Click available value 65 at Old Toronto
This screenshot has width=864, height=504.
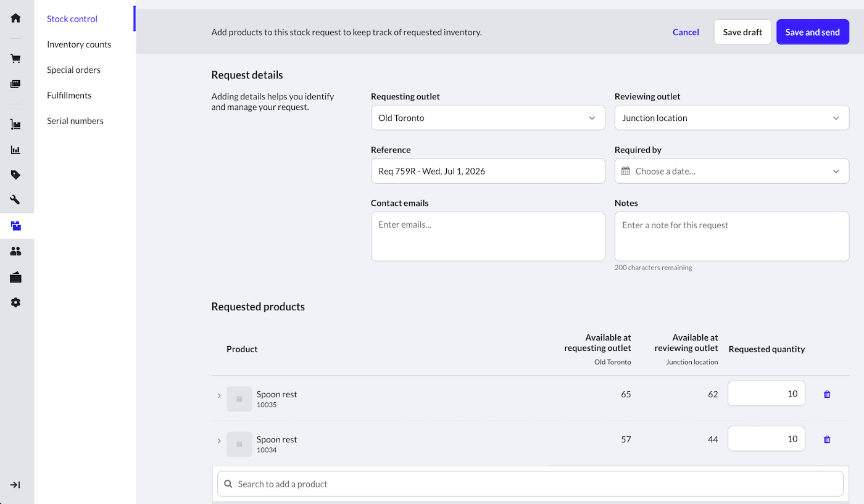point(626,394)
